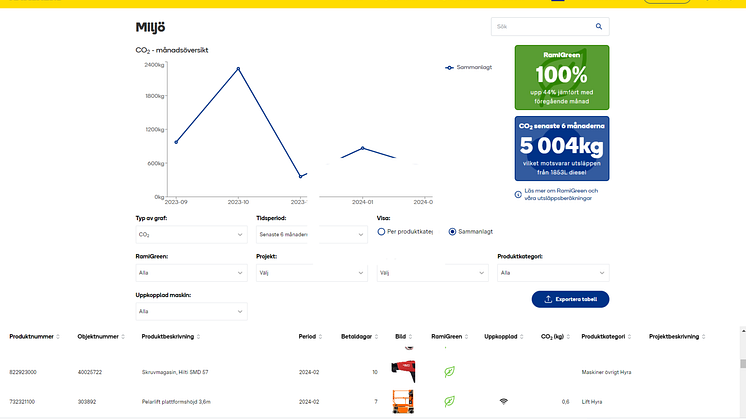Sort by Produktnummer column arrows
This screenshot has height=419, width=746.
(58, 337)
